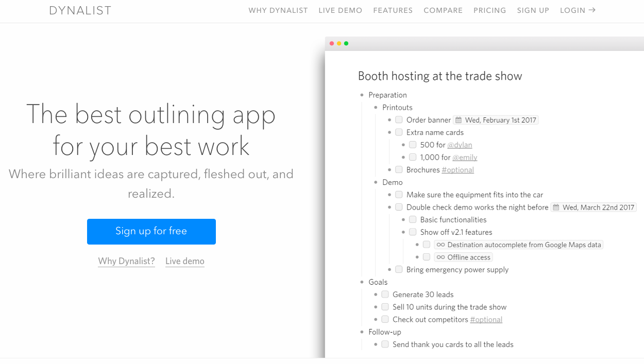
Task: Collapse the Goals bullet node
Action: [x=362, y=282]
